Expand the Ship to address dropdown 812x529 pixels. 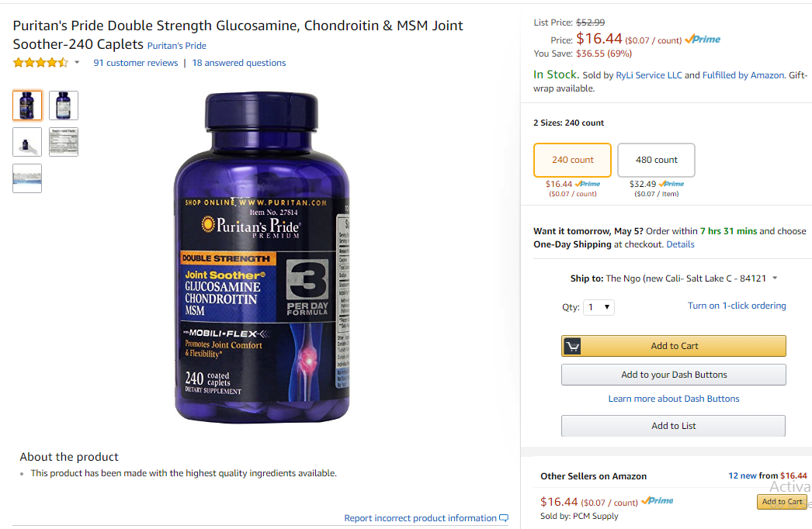(775, 278)
